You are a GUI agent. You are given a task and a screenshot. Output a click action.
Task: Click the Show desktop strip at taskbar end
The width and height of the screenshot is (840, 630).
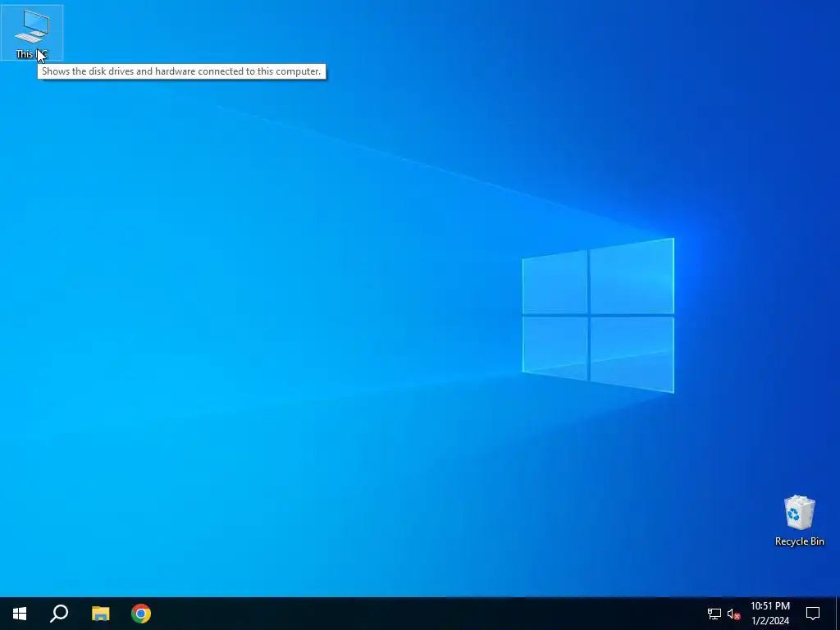point(838,614)
